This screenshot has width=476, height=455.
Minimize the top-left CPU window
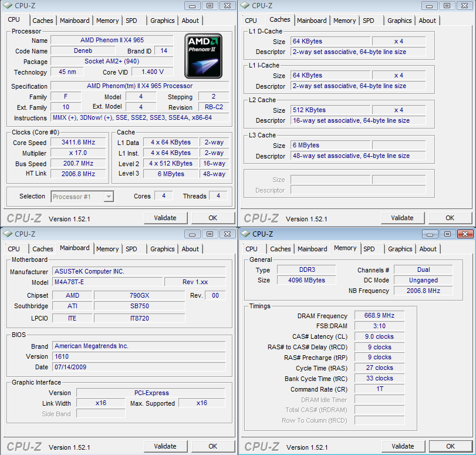(192, 6)
